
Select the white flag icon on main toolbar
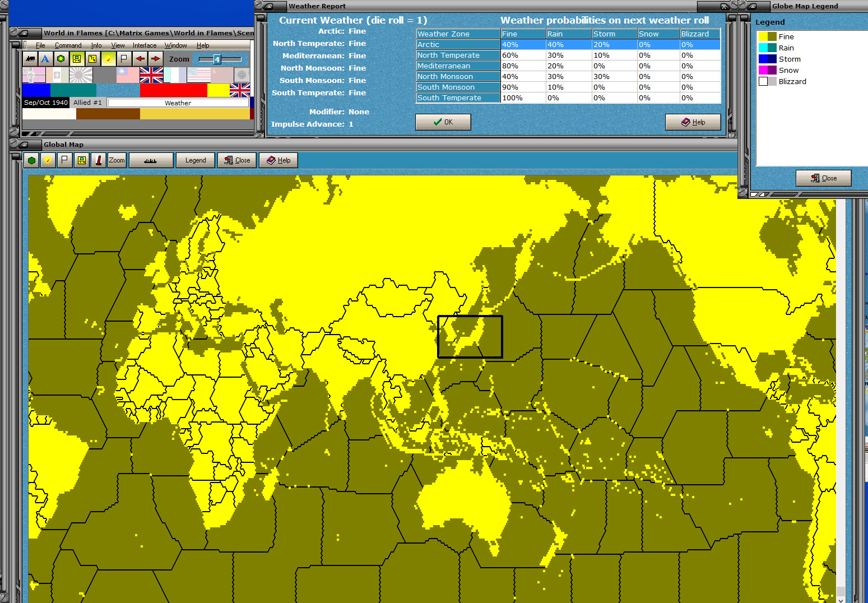tap(124, 58)
